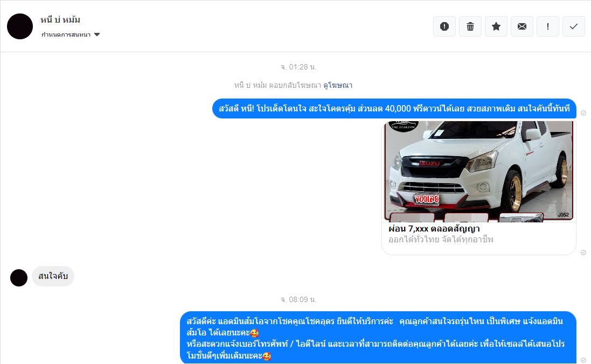
Task: Select the admin reply message bubble
Action: 378,338
